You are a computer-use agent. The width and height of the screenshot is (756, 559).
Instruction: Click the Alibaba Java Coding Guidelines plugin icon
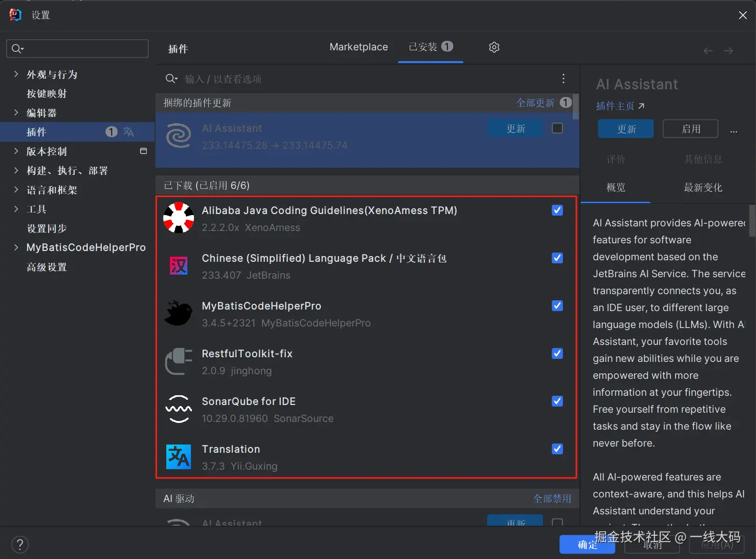[x=179, y=218]
